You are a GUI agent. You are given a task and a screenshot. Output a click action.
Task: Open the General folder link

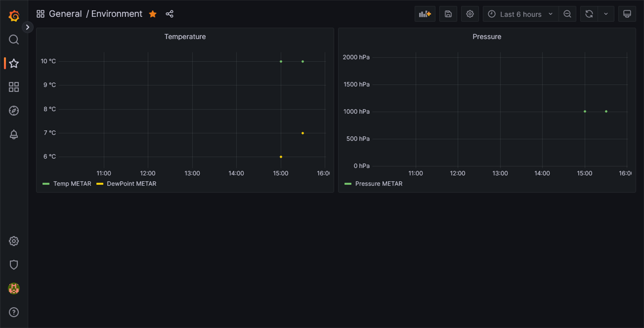pos(65,14)
